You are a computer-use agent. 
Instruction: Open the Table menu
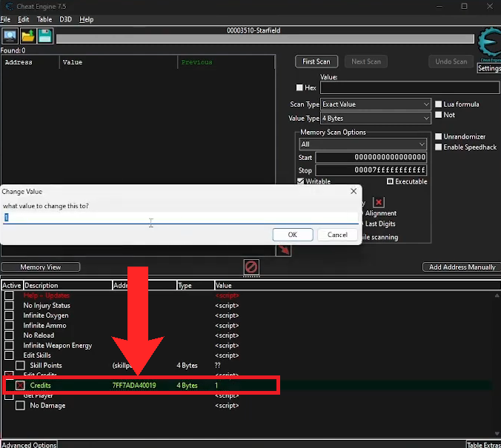(44, 19)
